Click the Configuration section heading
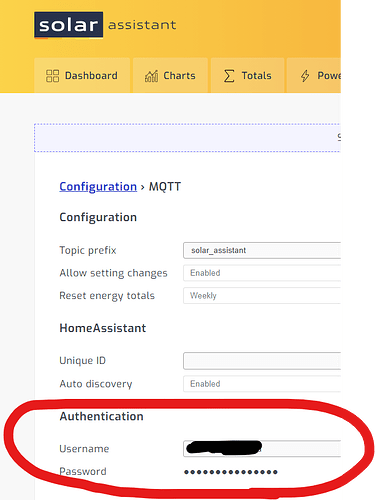 pyautogui.click(x=98, y=217)
